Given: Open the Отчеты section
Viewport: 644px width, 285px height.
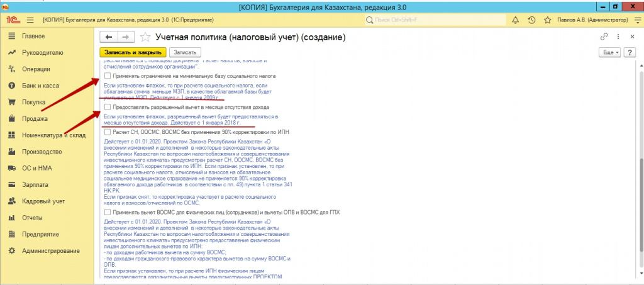Looking at the screenshot, I should (x=33, y=218).
